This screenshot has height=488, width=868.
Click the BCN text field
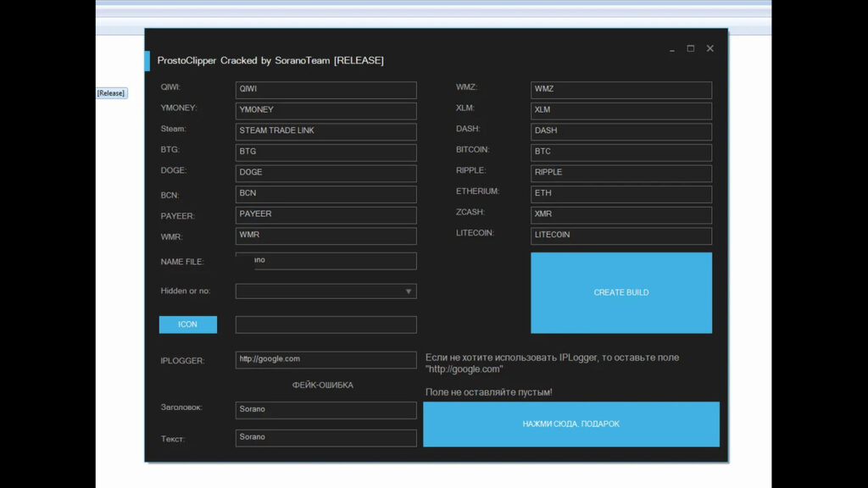click(325, 194)
